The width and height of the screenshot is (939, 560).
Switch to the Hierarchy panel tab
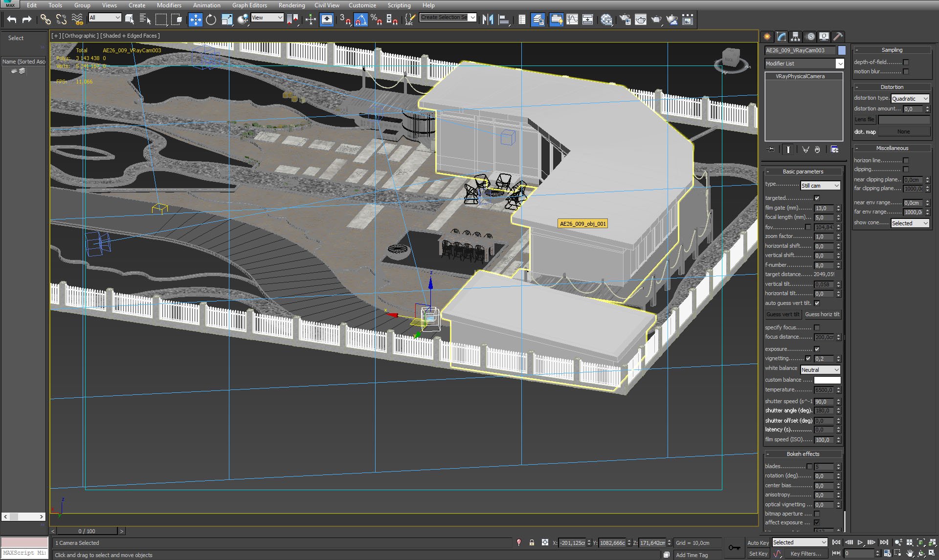796,37
